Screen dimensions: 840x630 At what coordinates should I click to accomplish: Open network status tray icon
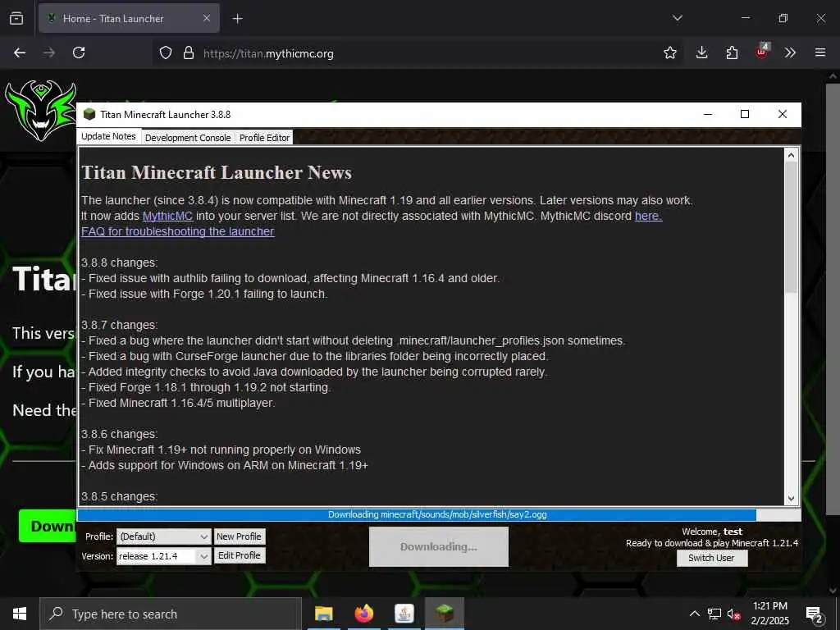click(714, 614)
